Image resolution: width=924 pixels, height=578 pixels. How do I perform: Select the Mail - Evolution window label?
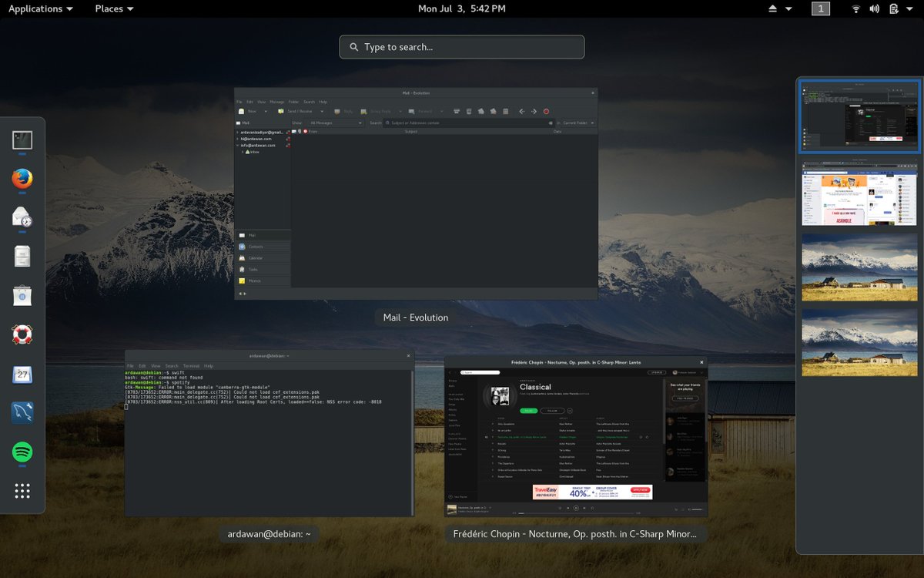pos(416,318)
